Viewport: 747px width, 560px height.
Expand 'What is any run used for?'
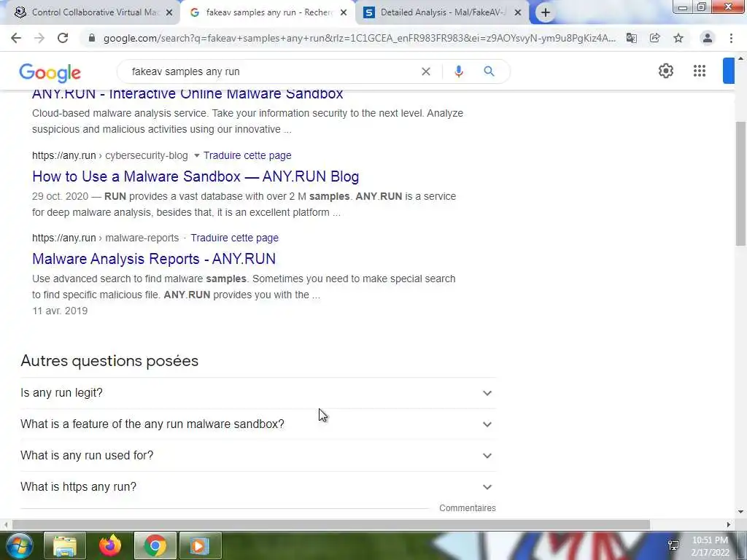click(x=258, y=455)
